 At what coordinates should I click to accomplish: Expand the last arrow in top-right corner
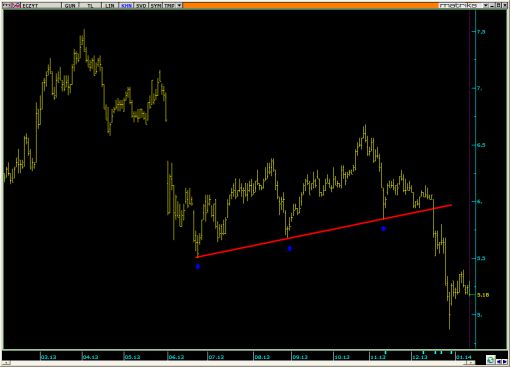click(x=505, y=5)
